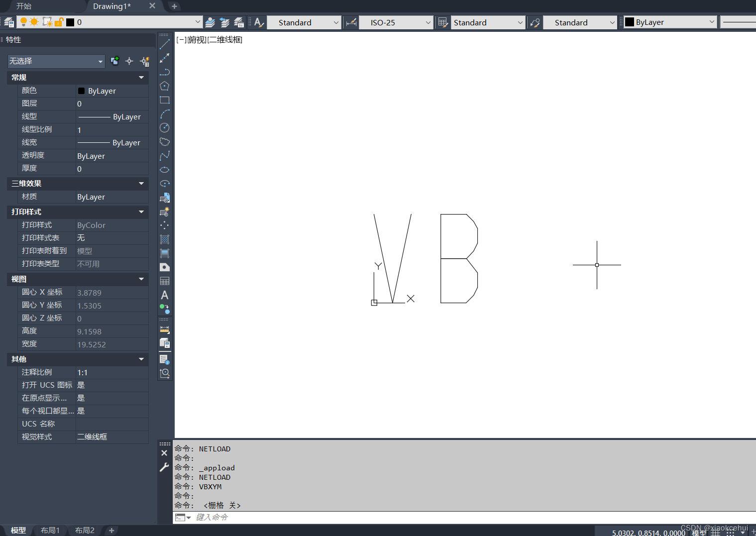Open the text style Standard dropdown
This screenshot has width=756, height=536.
pos(336,22)
